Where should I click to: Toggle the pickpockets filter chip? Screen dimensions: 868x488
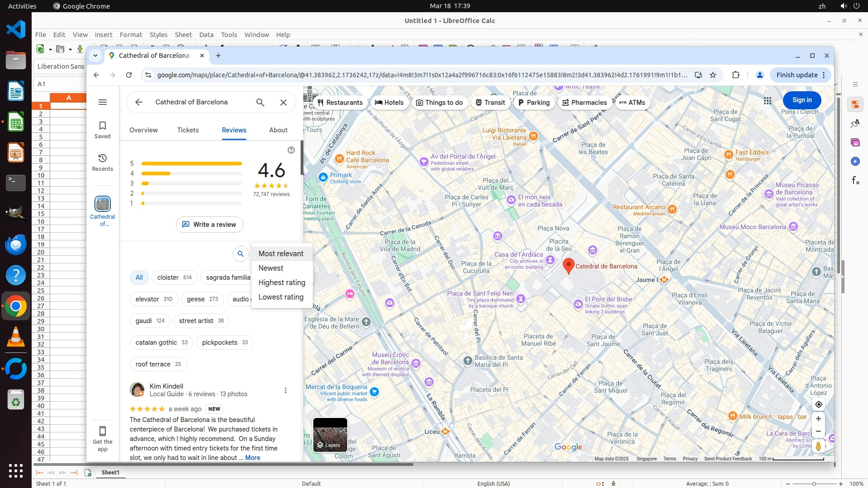pos(225,343)
